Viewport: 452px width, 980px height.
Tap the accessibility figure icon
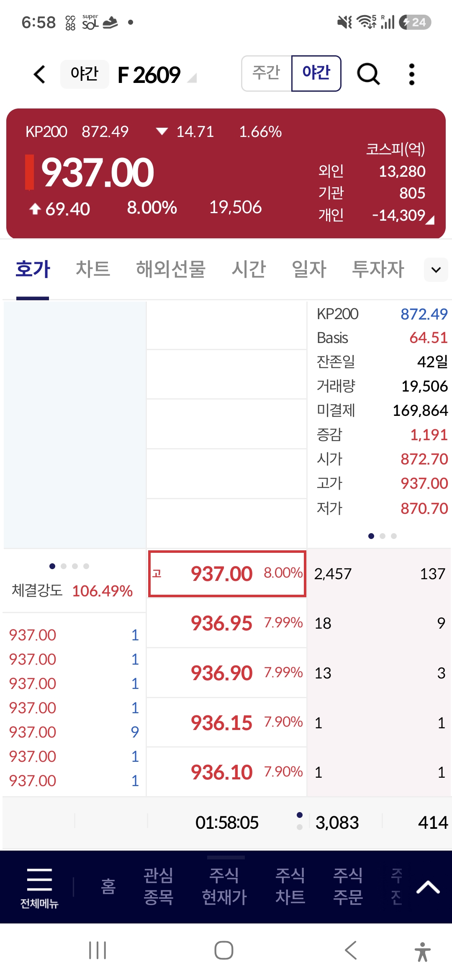pos(423,952)
